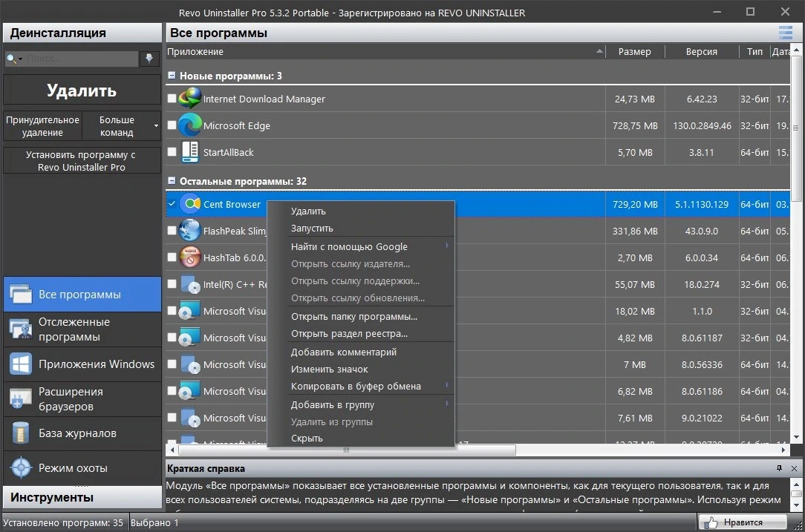Activate Hunter mode via the crosshair icon
Image resolution: width=805 pixels, height=532 pixels.
[21, 468]
